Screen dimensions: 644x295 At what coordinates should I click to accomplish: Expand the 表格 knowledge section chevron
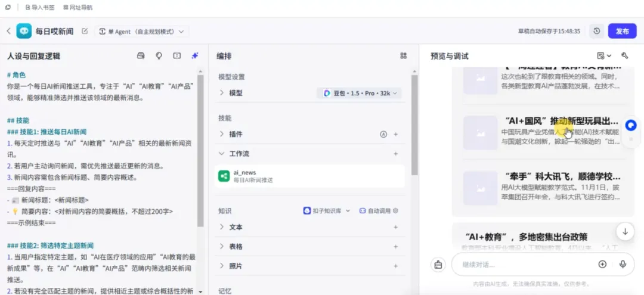click(x=221, y=247)
